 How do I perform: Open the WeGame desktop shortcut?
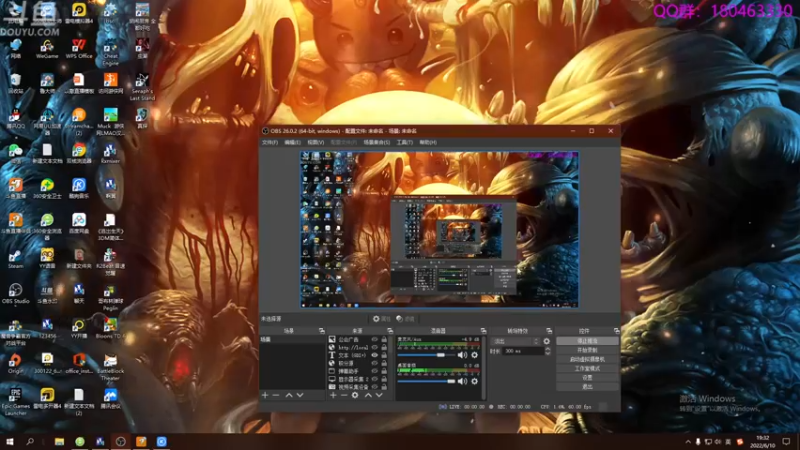click(x=47, y=49)
